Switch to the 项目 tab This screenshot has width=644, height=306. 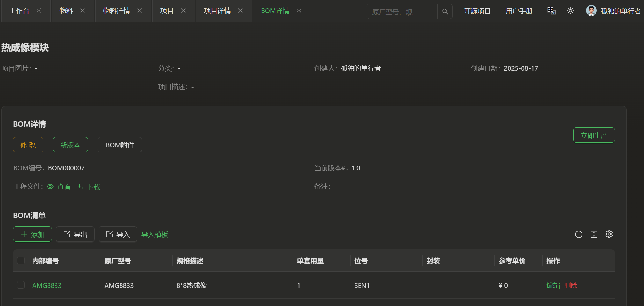pyautogui.click(x=167, y=11)
